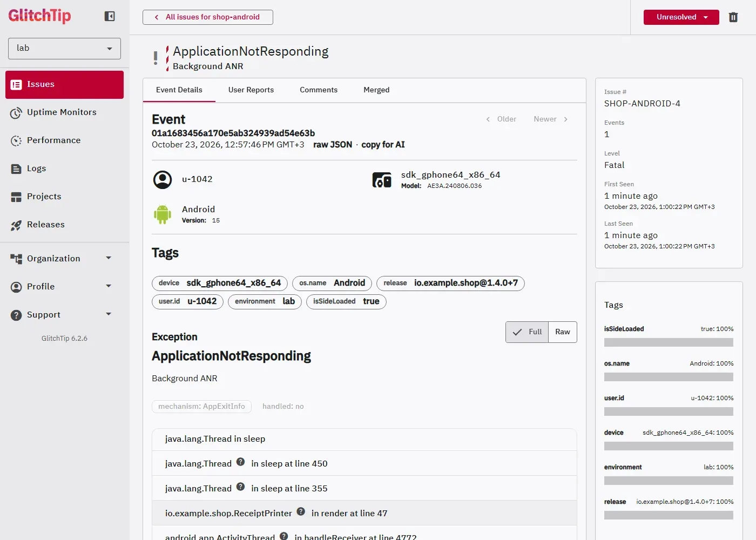Click the green Android robot icon

163,214
